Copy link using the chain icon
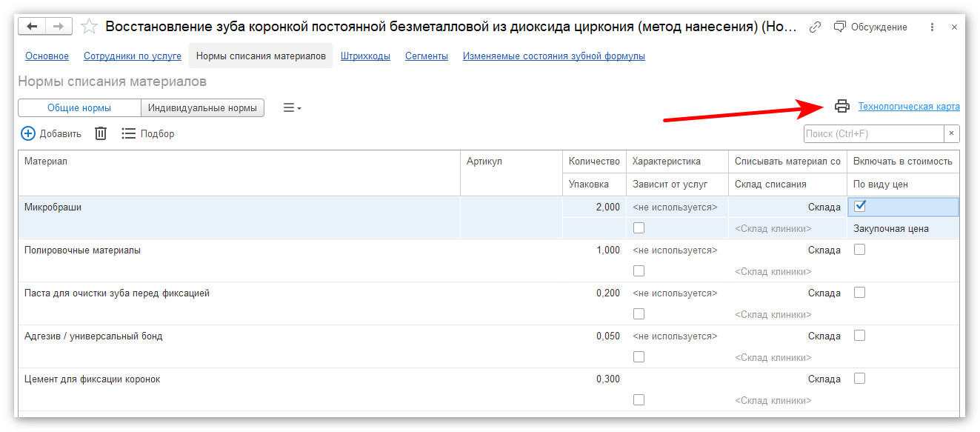The width and height of the screenshot is (980, 432). (816, 27)
